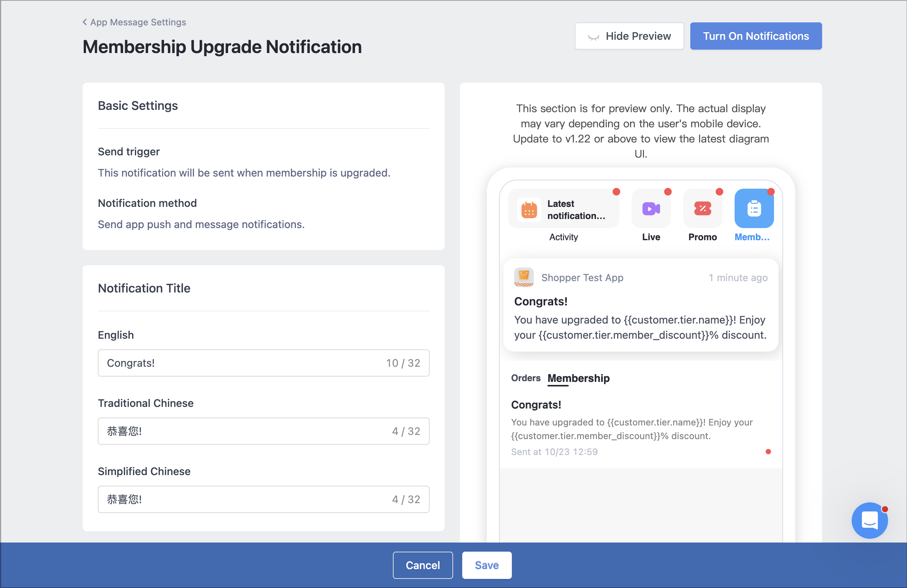907x588 pixels.
Task: Open the chat support bubble icon
Action: pos(869,520)
